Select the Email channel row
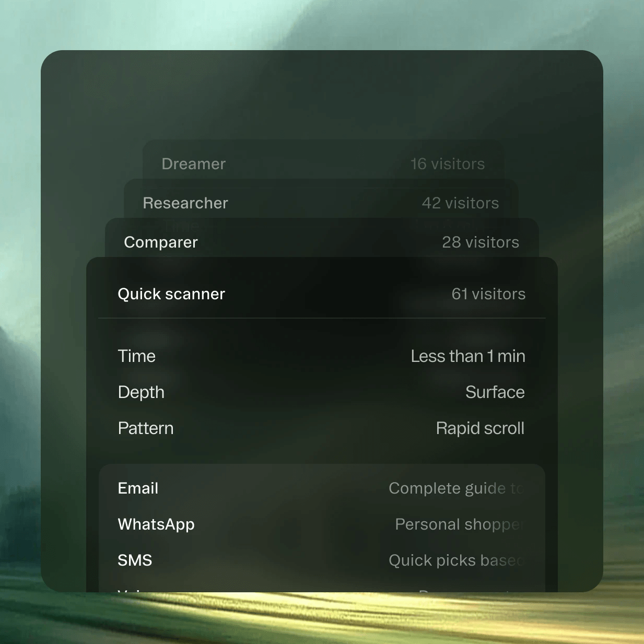This screenshot has width=644, height=644. 322,488
